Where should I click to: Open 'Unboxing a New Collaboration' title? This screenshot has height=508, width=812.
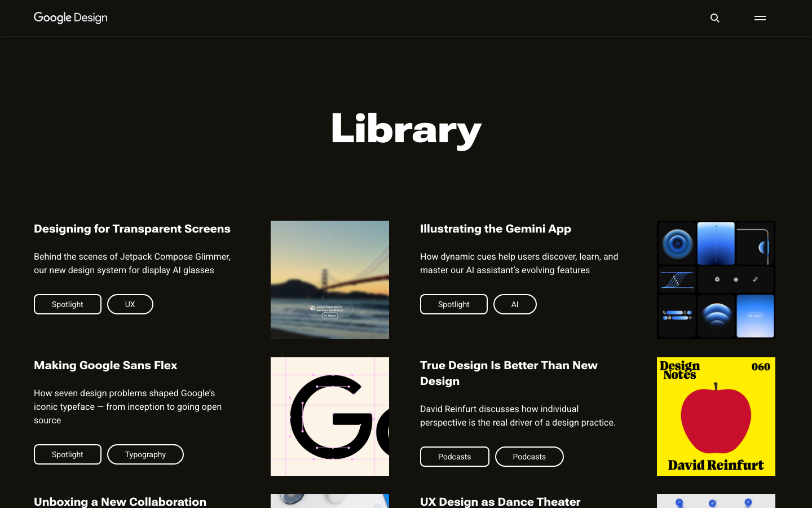point(120,501)
